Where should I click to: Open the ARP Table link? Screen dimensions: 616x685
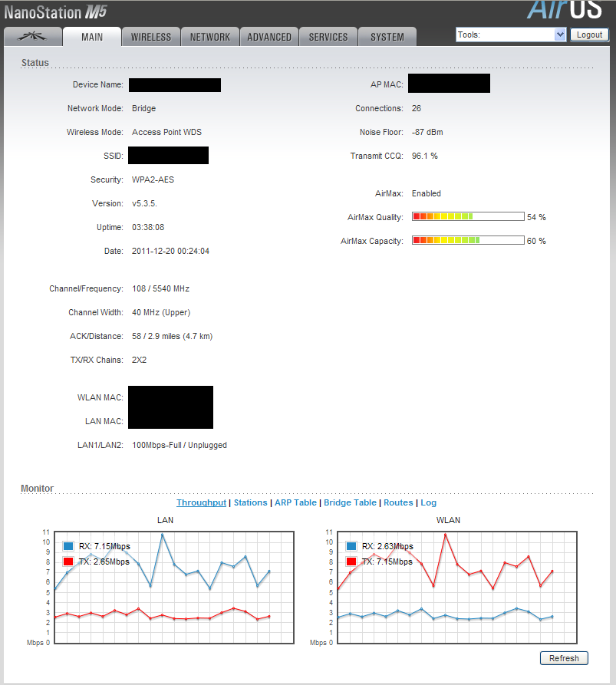[x=295, y=502]
